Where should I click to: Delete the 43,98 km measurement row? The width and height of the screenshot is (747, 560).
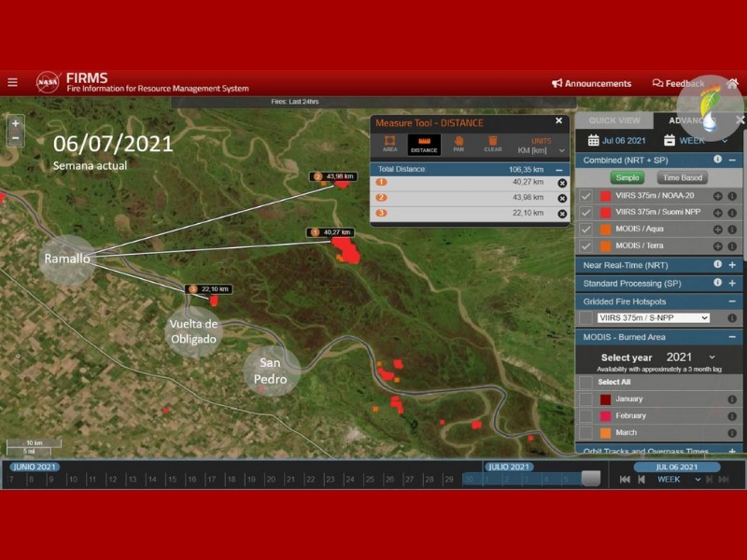pos(562,198)
